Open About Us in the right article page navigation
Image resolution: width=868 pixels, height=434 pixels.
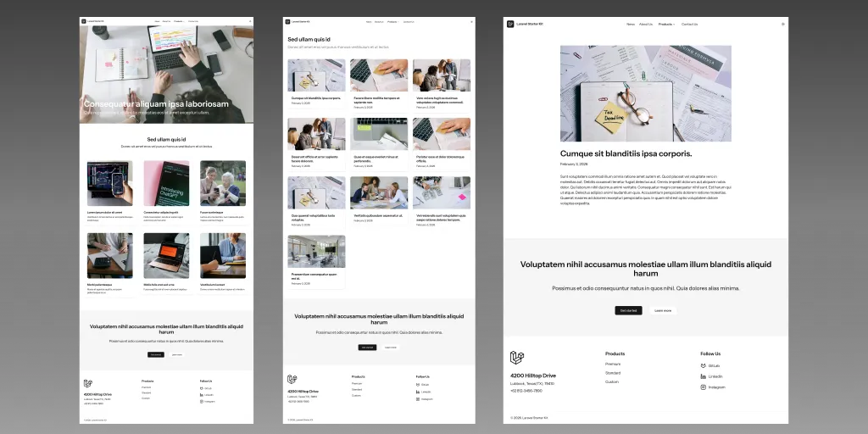coord(646,25)
